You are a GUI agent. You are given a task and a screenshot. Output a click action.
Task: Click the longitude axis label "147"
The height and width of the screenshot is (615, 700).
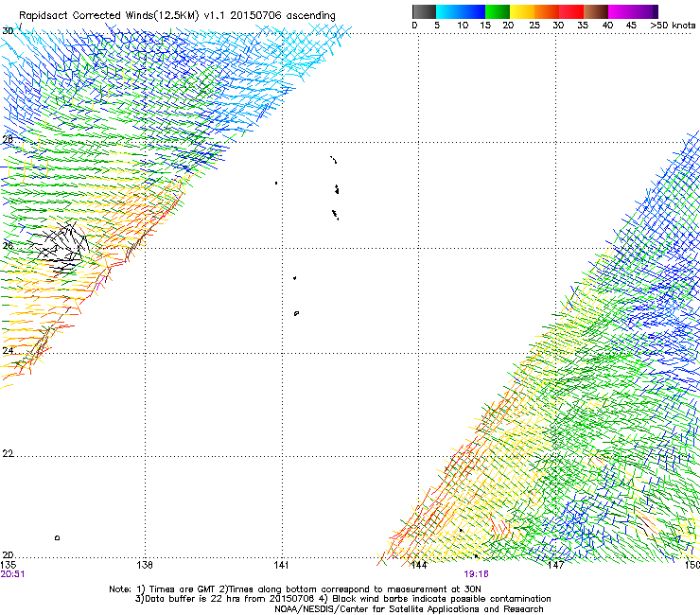click(556, 565)
